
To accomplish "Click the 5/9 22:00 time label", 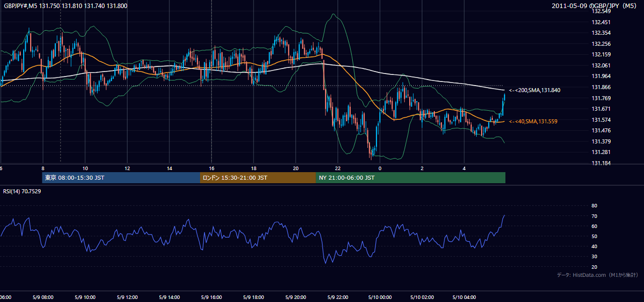I will (x=338, y=297).
